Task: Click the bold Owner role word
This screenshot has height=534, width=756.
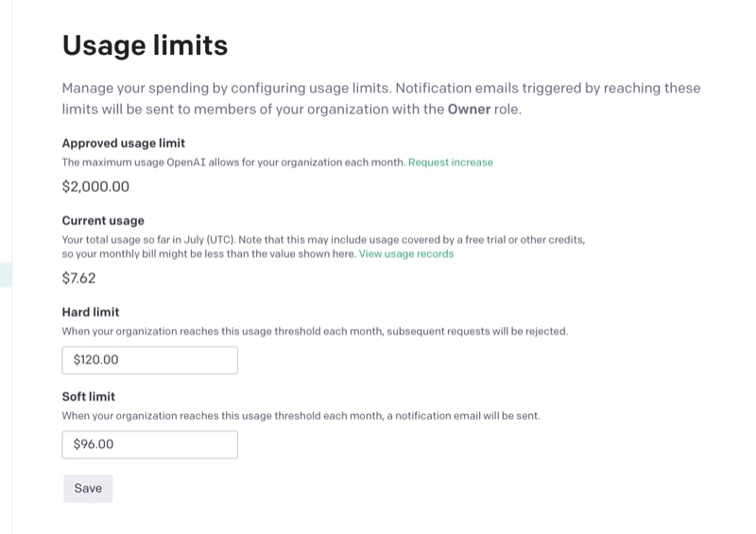Action: tap(469, 110)
